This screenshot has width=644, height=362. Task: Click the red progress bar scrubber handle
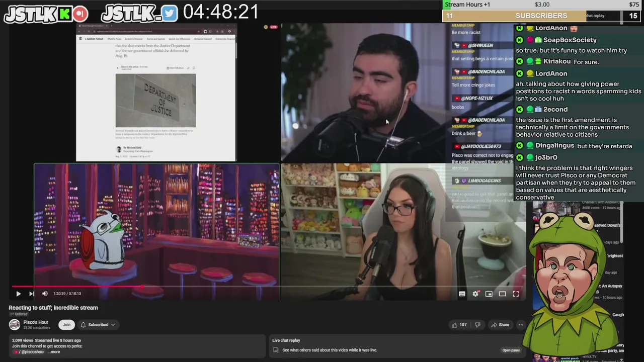click(x=142, y=287)
